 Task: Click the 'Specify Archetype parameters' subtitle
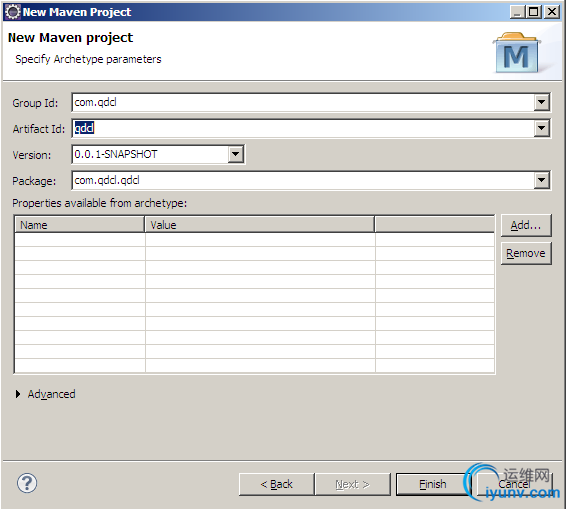click(x=88, y=59)
